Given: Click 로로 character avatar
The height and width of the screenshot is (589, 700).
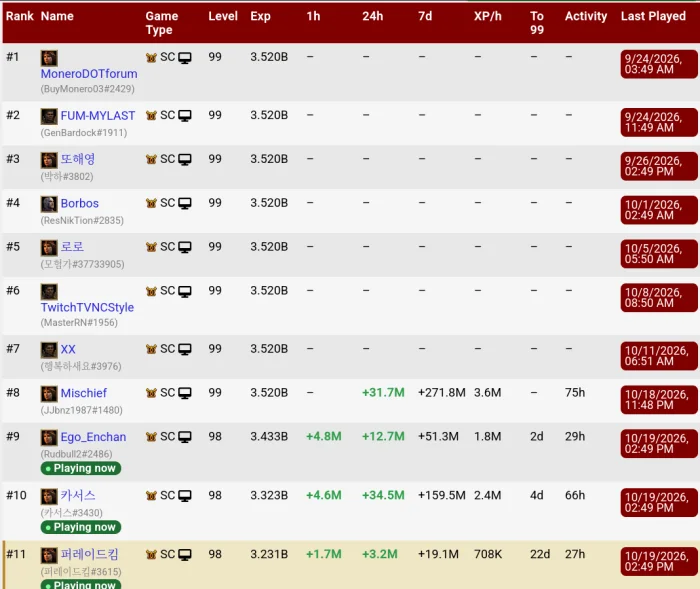Looking at the screenshot, I should (x=49, y=247).
